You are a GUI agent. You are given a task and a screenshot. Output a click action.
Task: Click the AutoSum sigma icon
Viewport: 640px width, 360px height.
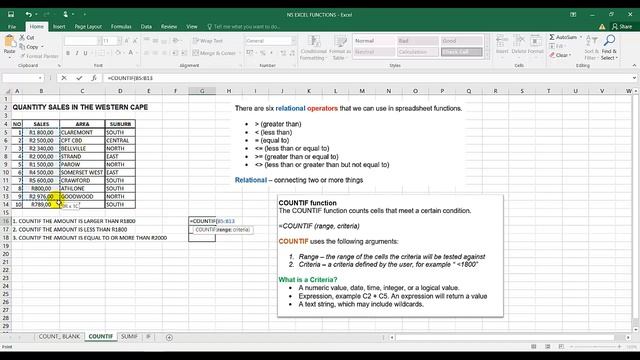(552, 37)
